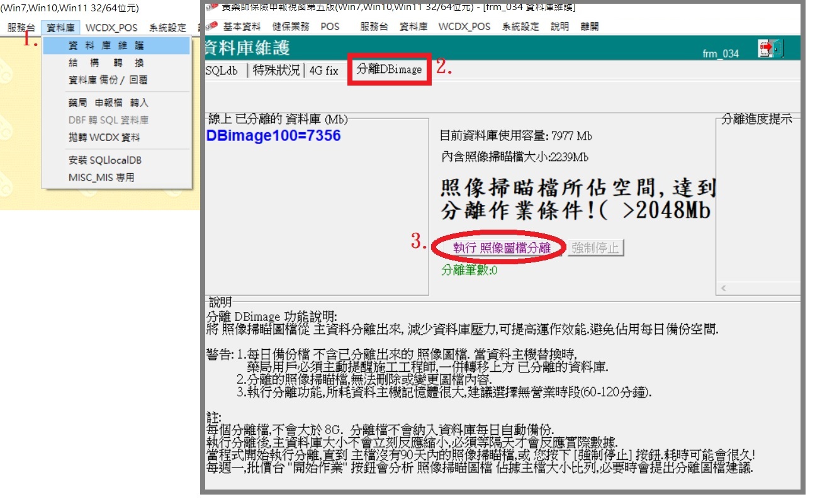Open 資料庫備份/回覆 from the dropdown menu
This screenshot has height=504, width=815.
point(116,80)
